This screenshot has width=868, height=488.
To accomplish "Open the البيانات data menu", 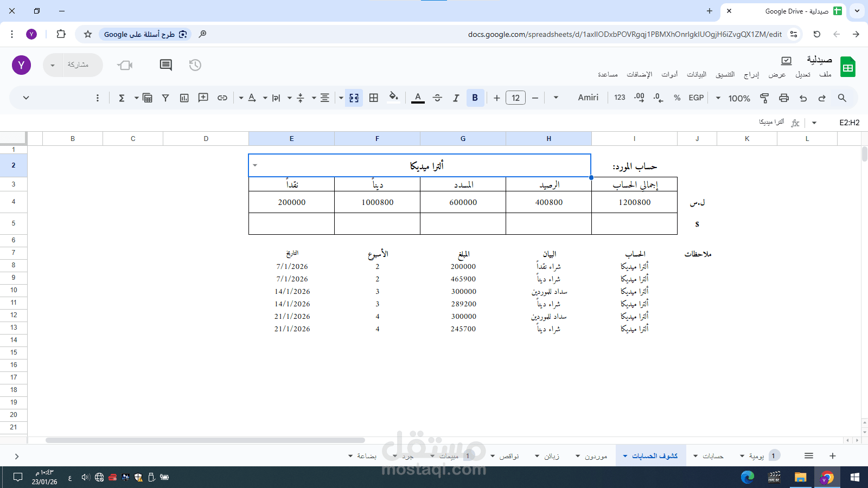I will point(697,75).
